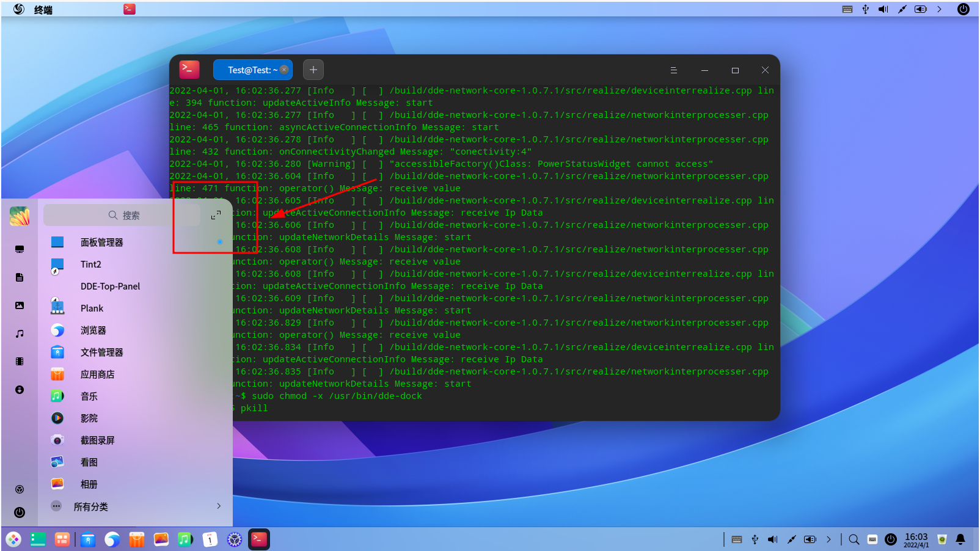The width and height of the screenshot is (980, 551).
Task: Open trash icon in bottom dock
Action: [x=942, y=539]
